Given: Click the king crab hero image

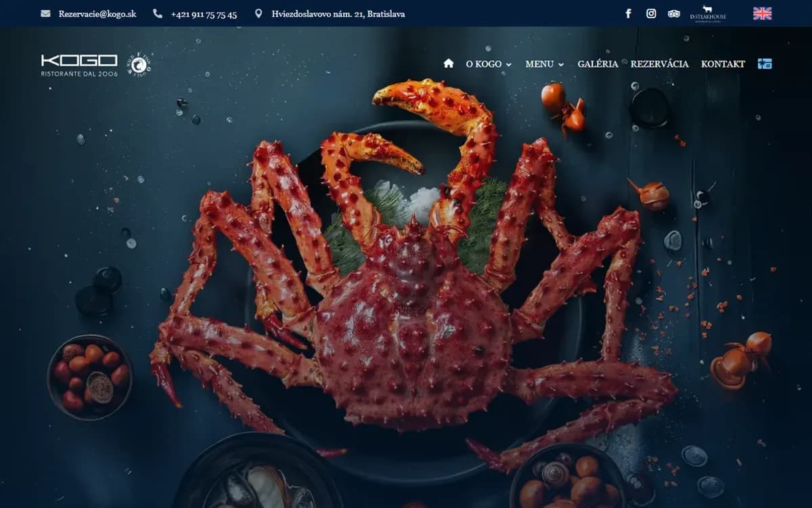Looking at the screenshot, I should point(413,278).
